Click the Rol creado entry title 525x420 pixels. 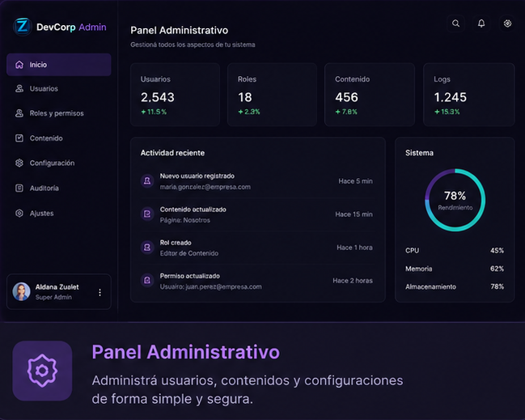(176, 243)
